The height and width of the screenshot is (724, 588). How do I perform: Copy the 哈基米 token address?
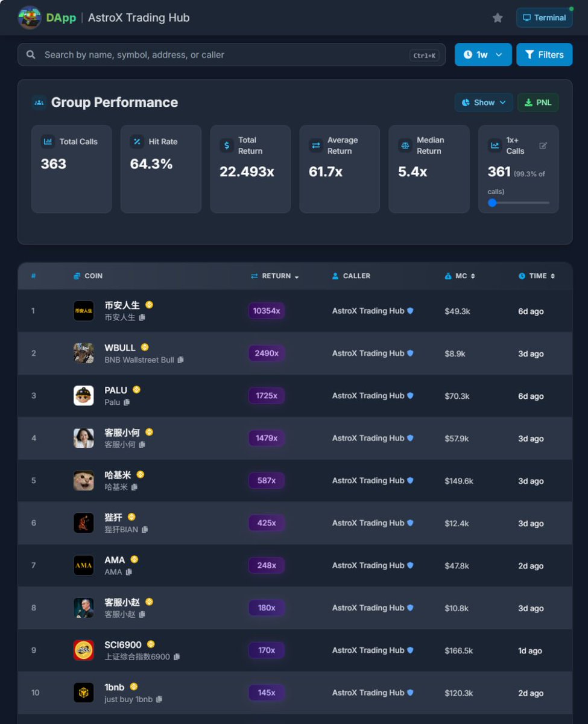pos(134,487)
